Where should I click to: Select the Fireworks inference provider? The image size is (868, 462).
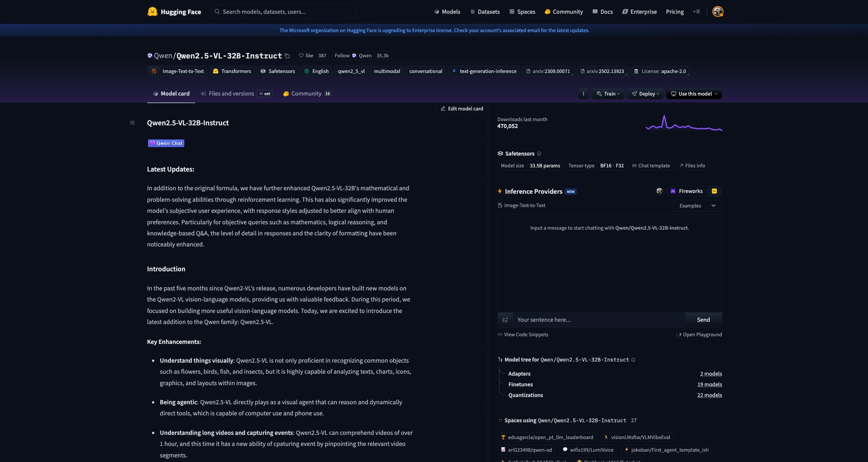click(x=686, y=191)
